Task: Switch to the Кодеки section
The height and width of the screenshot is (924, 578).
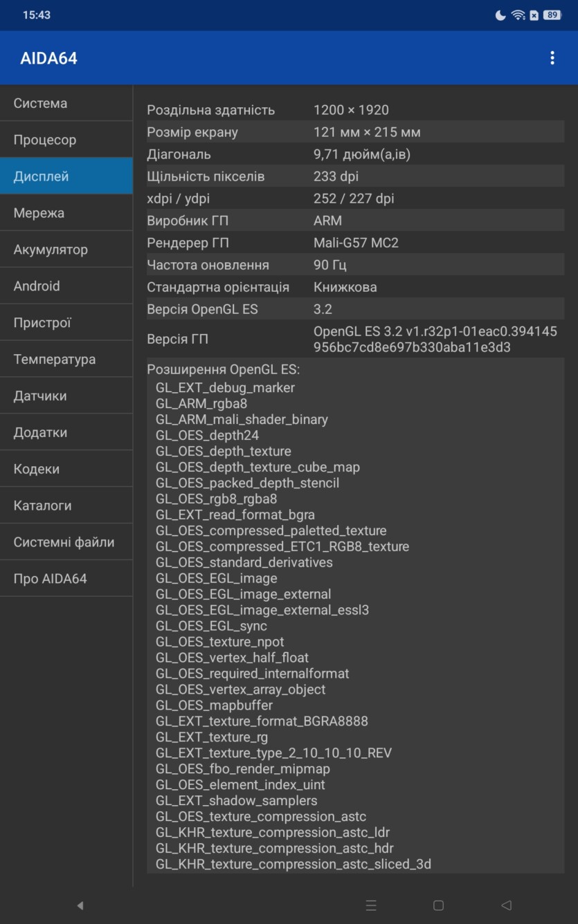Action: [66, 469]
